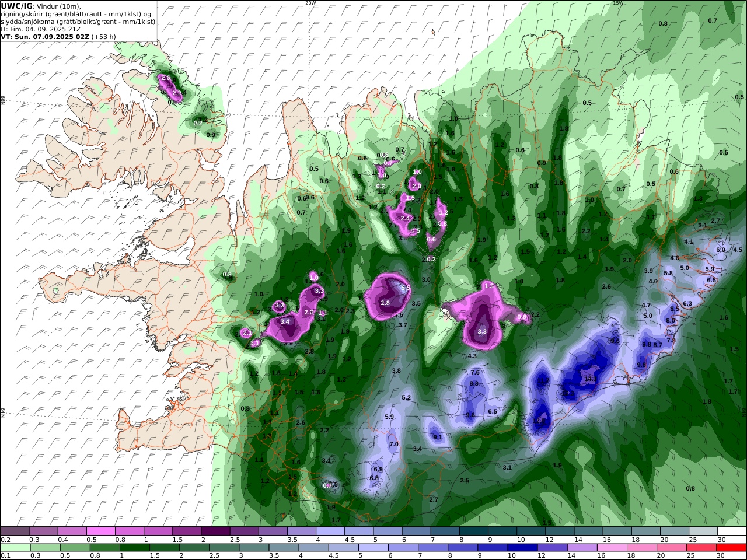Viewport: 747px width, 560px height.
Task: Select the 7.6 map value
Action: [475, 372]
